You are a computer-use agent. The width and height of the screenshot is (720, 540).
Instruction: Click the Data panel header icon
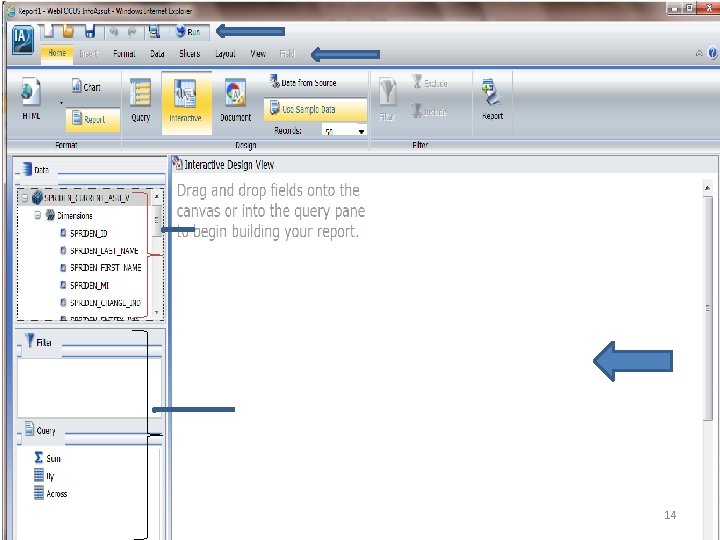click(28, 169)
